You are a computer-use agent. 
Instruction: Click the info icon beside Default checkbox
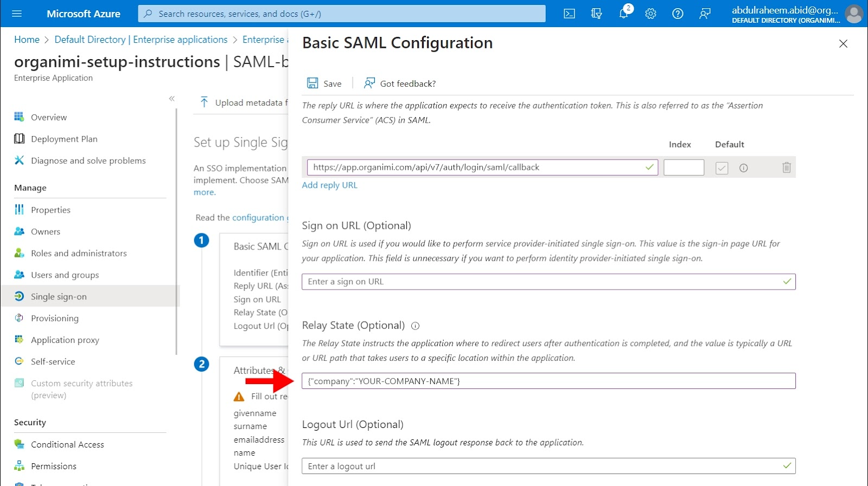point(743,168)
